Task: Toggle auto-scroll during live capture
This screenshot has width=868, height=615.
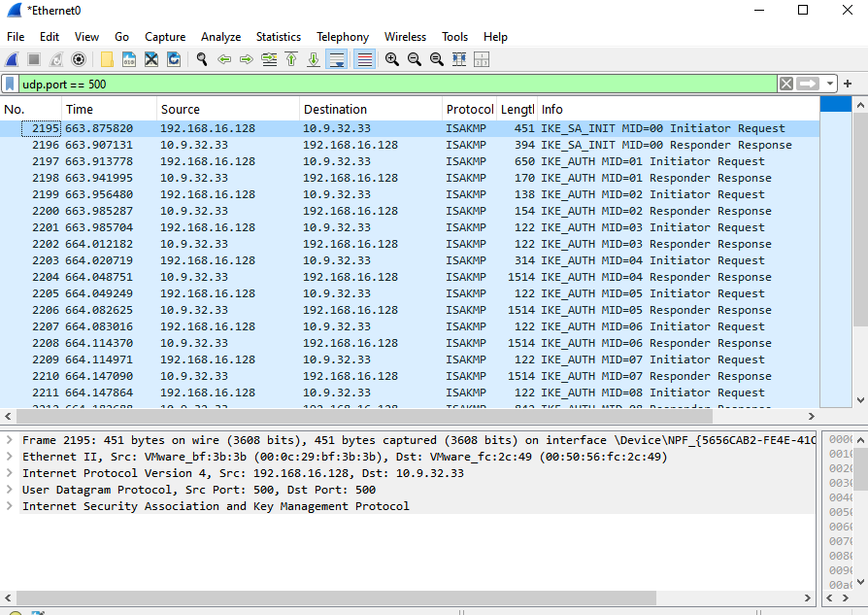Action: (337, 59)
